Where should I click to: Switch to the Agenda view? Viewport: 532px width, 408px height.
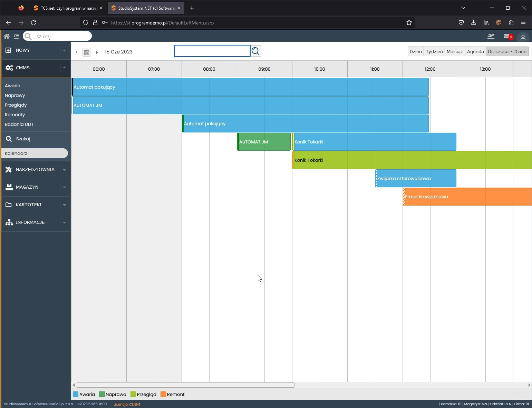[x=475, y=51]
